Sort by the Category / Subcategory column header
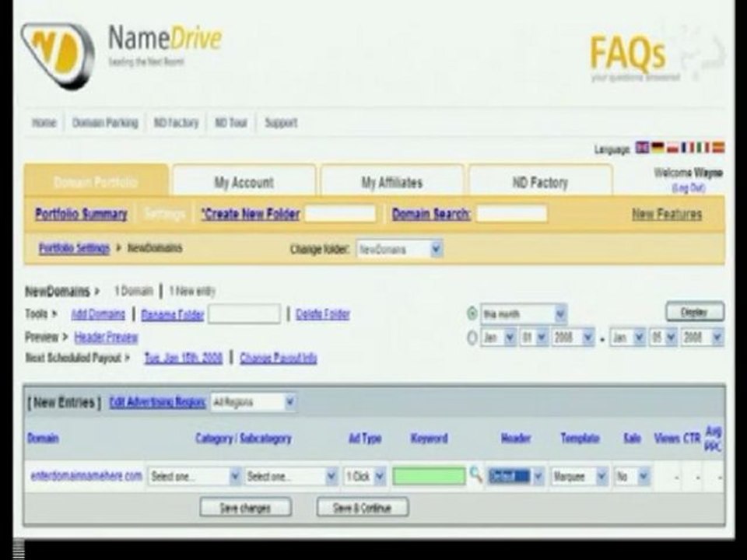This screenshot has height=560, width=747. click(244, 438)
